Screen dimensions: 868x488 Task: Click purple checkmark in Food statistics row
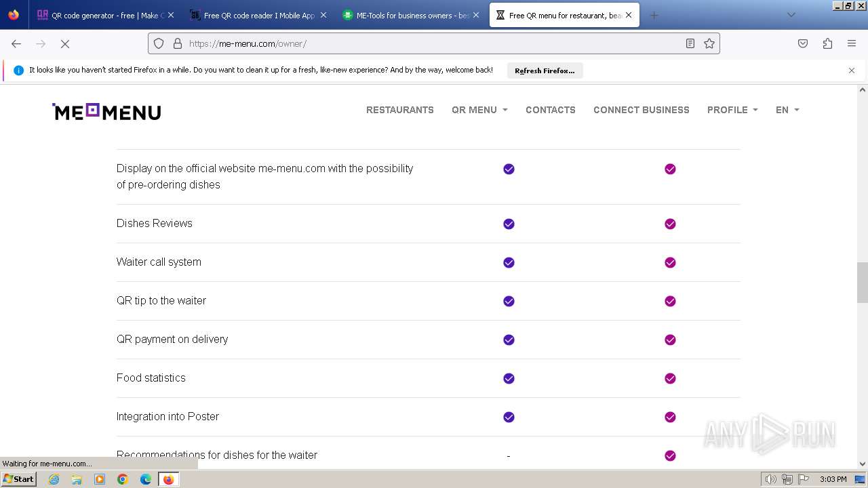509,378
